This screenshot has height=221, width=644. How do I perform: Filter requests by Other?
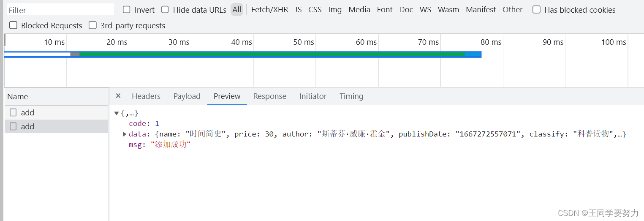tap(513, 9)
